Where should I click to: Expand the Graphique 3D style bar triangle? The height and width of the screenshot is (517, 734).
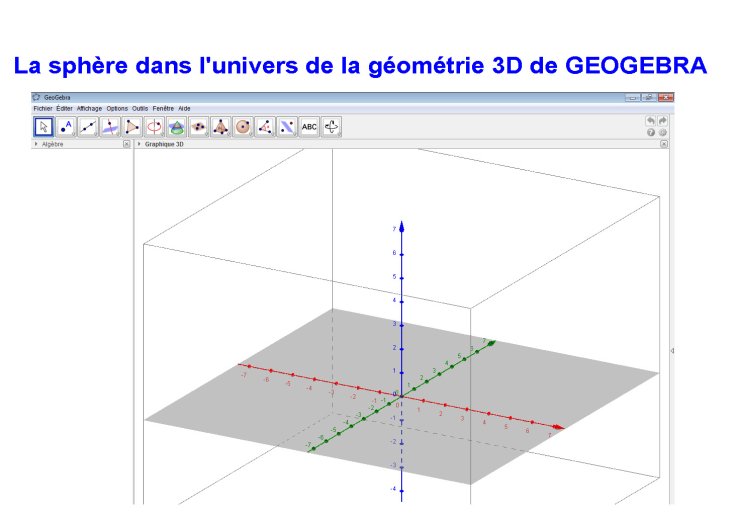pos(139,144)
